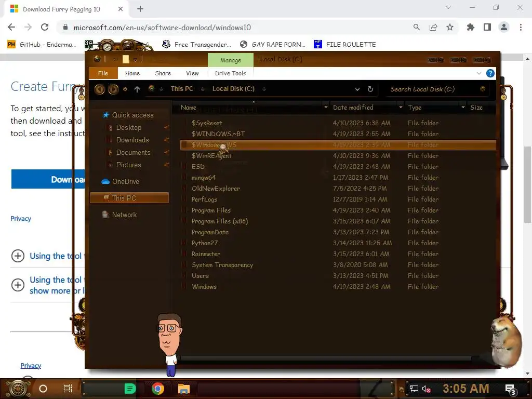Expand the Explorer ribbon chevron

(478, 73)
